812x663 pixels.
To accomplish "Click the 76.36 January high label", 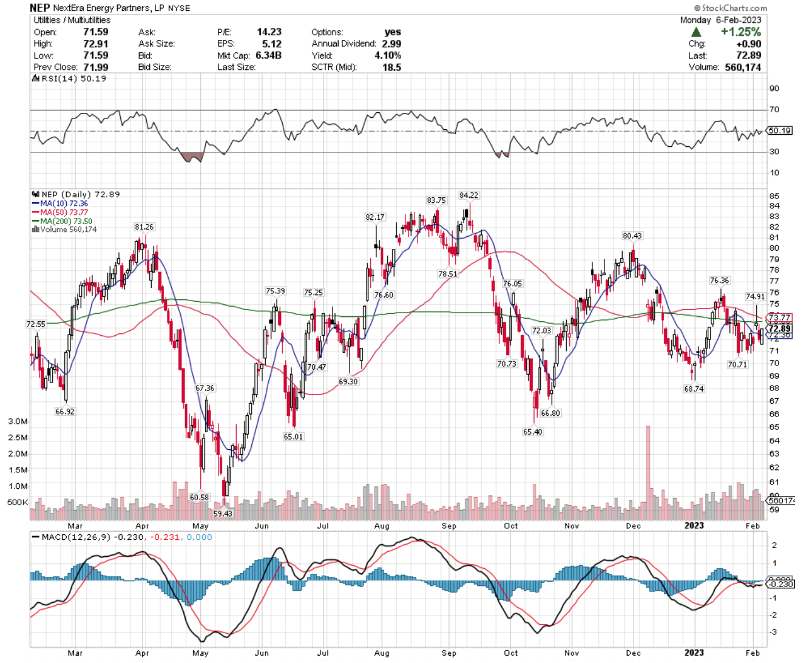I will click(x=719, y=280).
